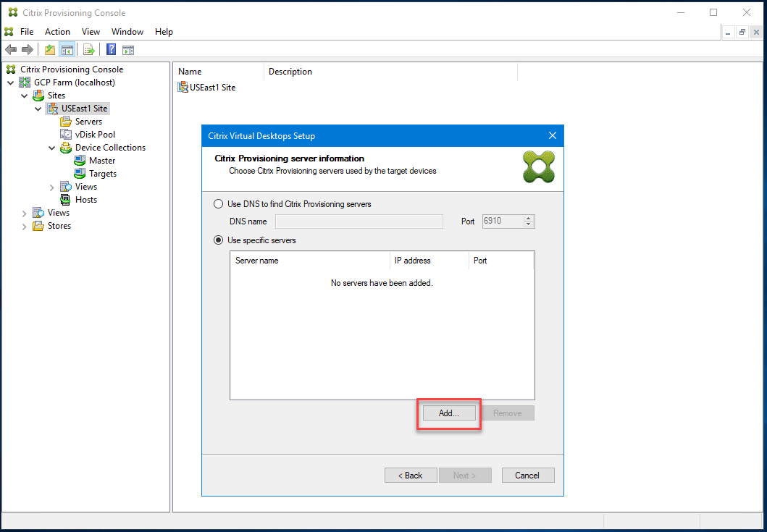Click the Up one level folder icon
Screen dimensions: 767x532
click(x=49, y=49)
